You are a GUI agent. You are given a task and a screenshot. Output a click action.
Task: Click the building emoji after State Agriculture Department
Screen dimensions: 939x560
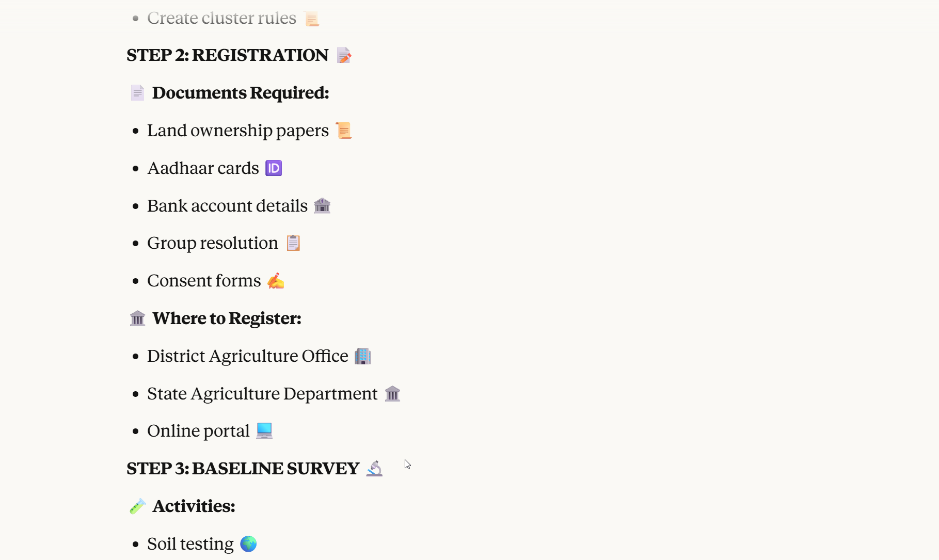[392, 394]
